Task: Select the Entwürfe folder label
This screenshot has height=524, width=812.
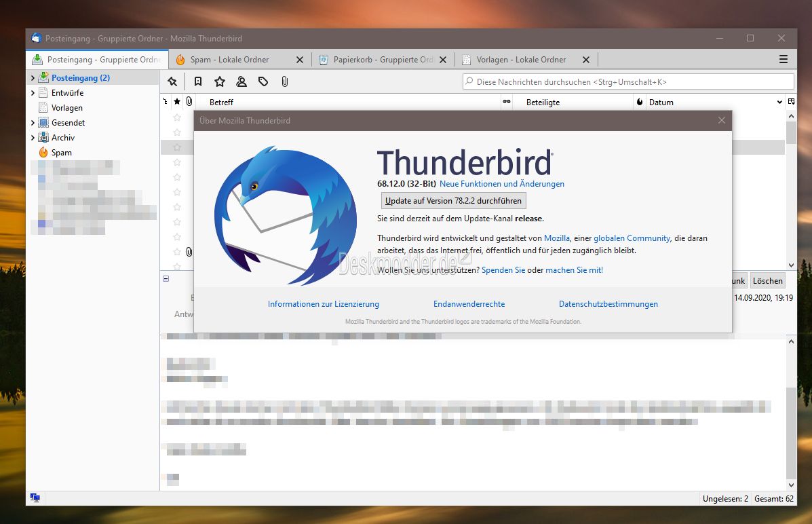Action: (x=67, y=93)
